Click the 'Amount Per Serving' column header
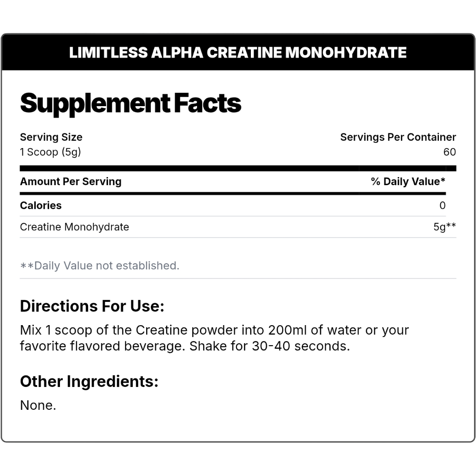Screen dimensions: 476x476 (x=70, y=181)
